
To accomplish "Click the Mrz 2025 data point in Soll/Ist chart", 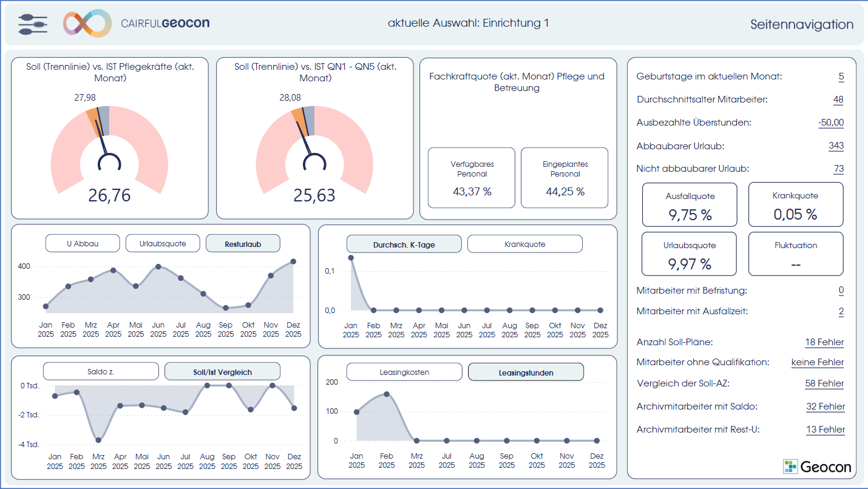I will [x=98, y=440].
